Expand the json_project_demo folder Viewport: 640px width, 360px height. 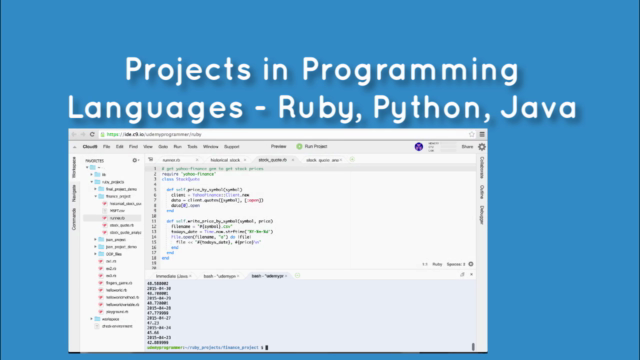click(x=96, y=247)
